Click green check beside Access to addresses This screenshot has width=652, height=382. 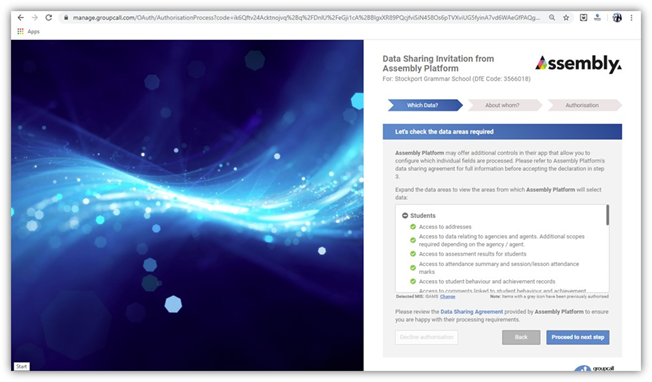point(413,227)
